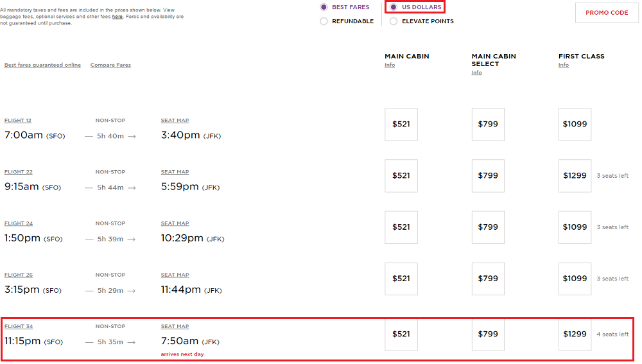Open the 'here' fees link
The width and height of the screenshot is (642, 364).
(117, 17)
